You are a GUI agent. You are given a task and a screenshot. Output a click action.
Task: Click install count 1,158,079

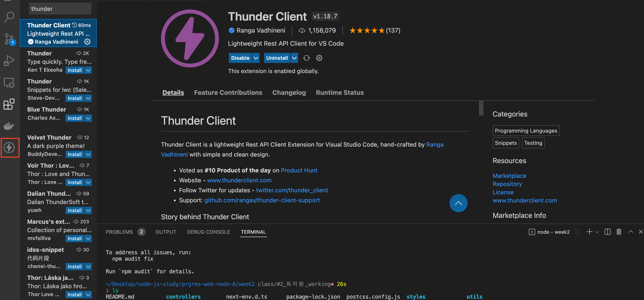pyautogui.click(x=317, y=31)
